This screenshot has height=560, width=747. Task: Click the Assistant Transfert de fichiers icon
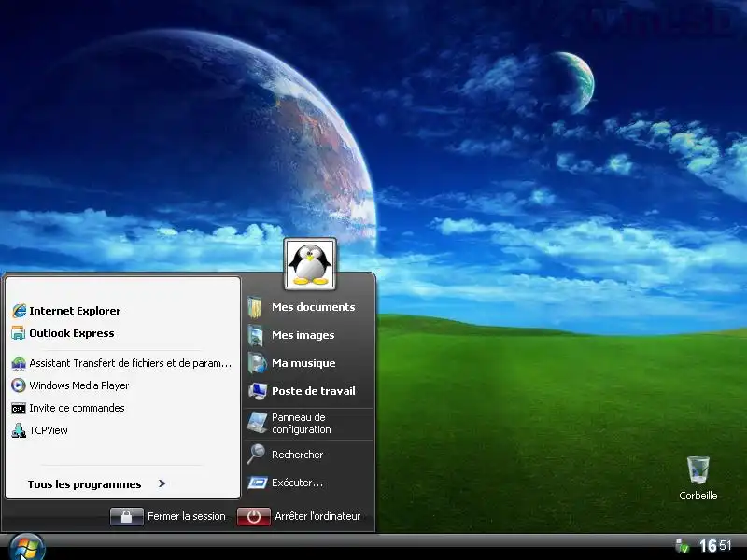[x=19, y=363]
